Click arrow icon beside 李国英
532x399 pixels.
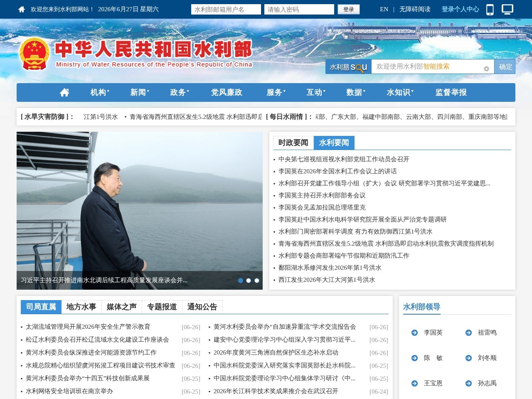[414, 332]
